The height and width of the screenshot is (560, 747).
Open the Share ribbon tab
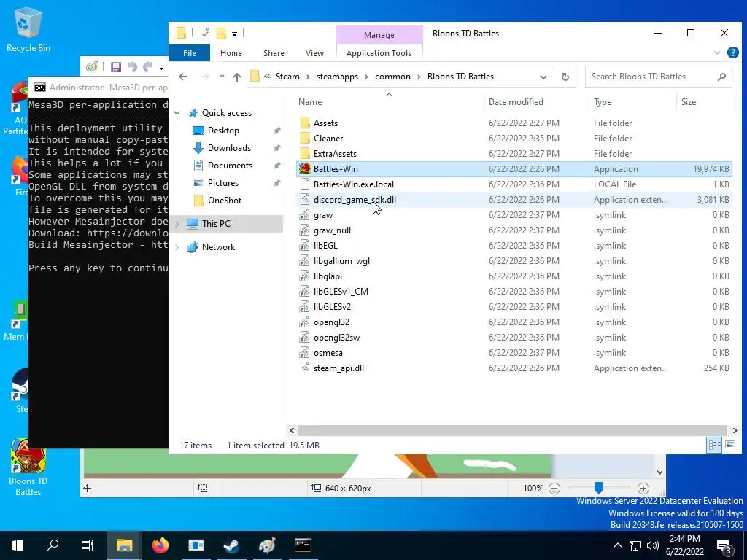click(x=274, y=53)
